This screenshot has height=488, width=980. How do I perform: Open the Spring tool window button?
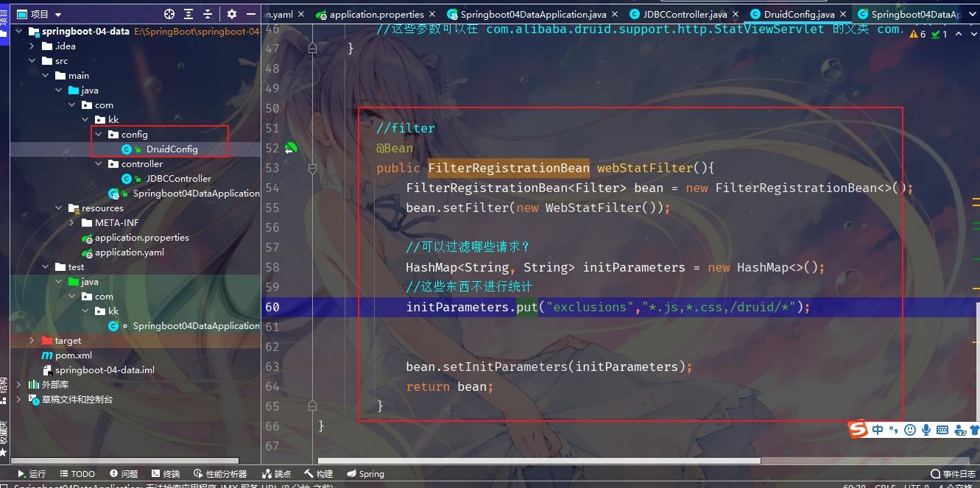point(365,474)
